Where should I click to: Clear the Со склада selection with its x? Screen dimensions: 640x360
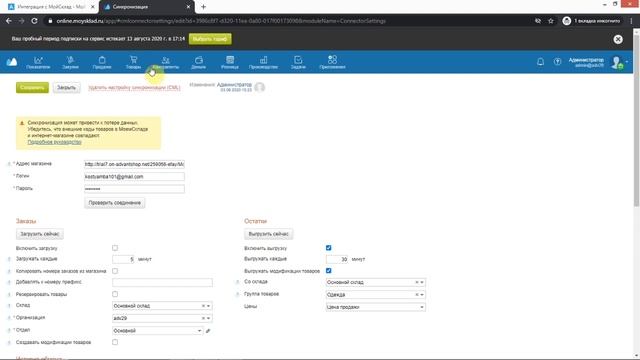pyautogui.click(x=417, y=282)
